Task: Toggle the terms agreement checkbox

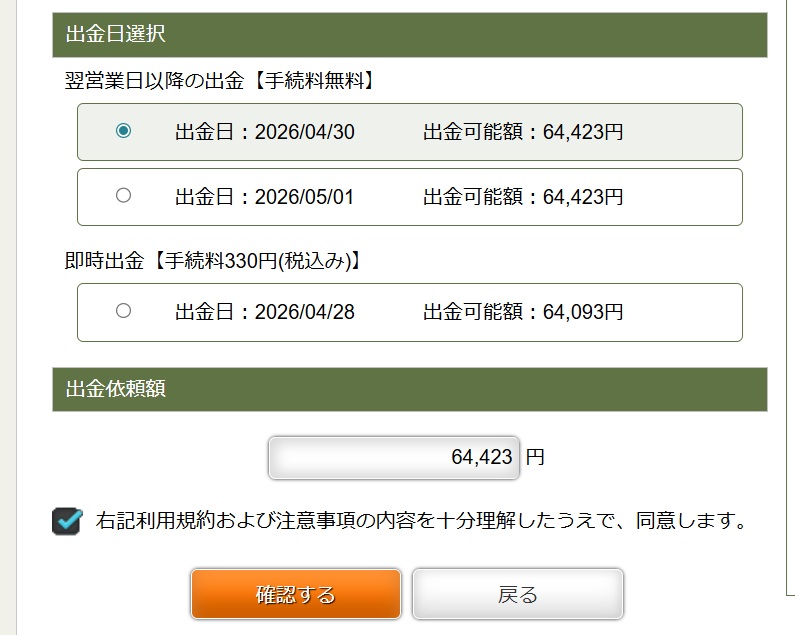Action: coord(67,521)
